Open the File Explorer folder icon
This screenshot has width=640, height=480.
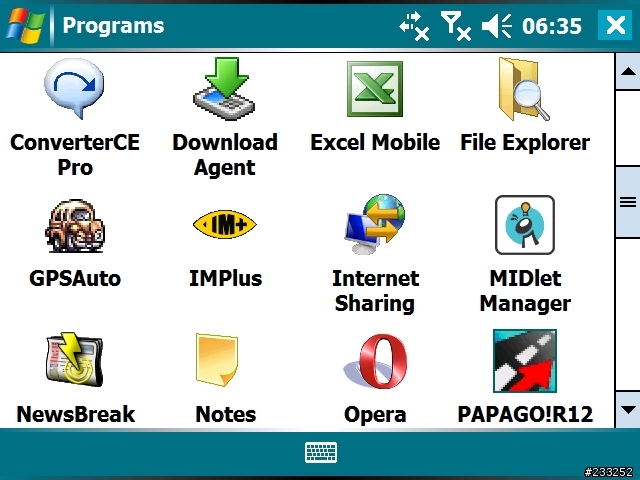click(x=524, y=89)
